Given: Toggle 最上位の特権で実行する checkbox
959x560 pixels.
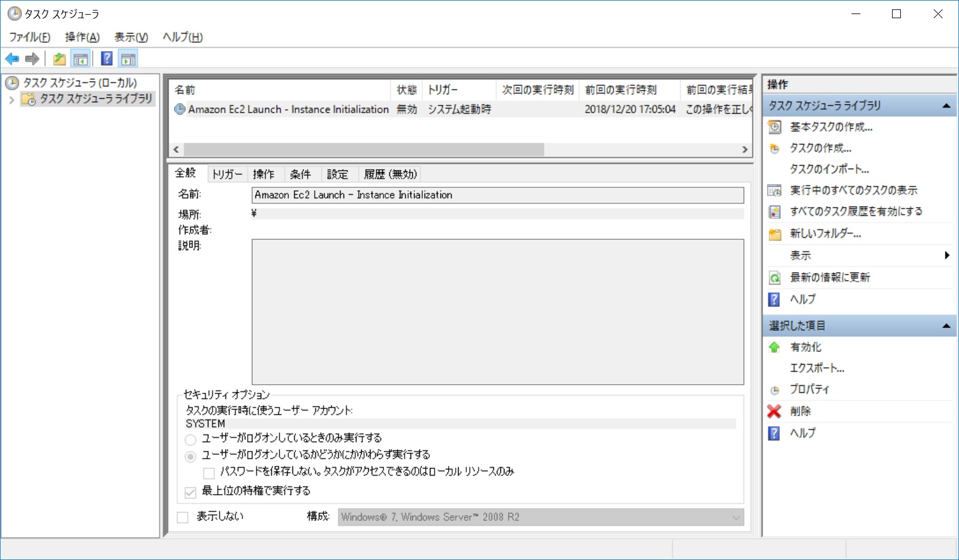Looking at the screenshot, I should pos(190,492).
